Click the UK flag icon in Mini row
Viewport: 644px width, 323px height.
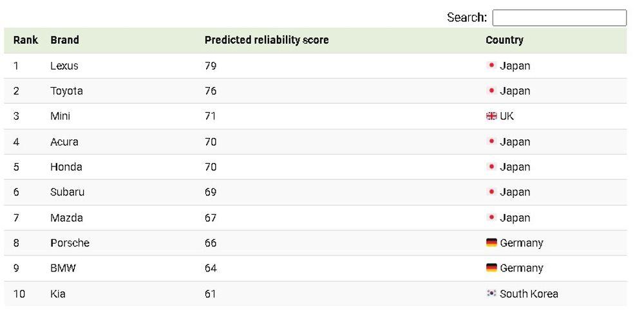click(x=491, y=116)
